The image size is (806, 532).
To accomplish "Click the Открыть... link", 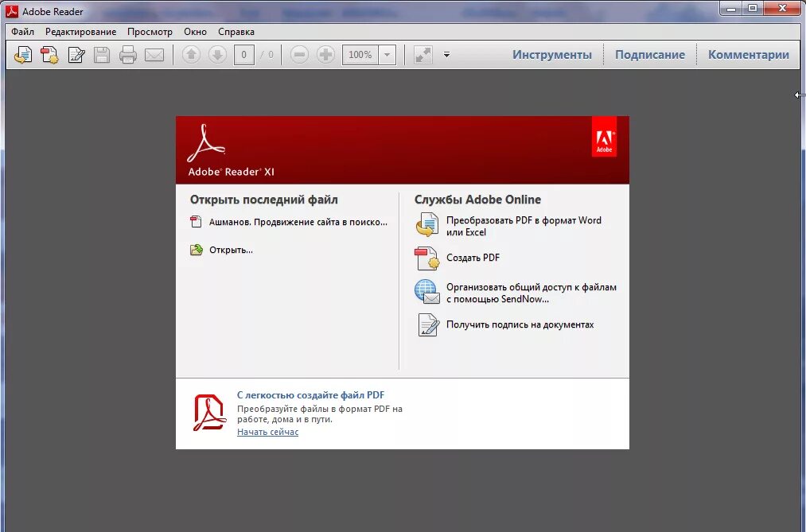I will pos(231,250).
